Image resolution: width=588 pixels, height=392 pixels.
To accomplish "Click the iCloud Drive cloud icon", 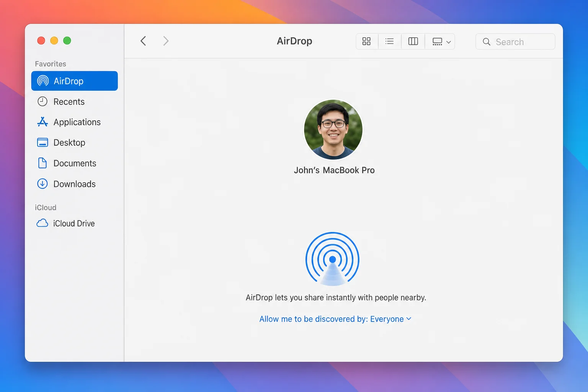I will tap(42, 223).
